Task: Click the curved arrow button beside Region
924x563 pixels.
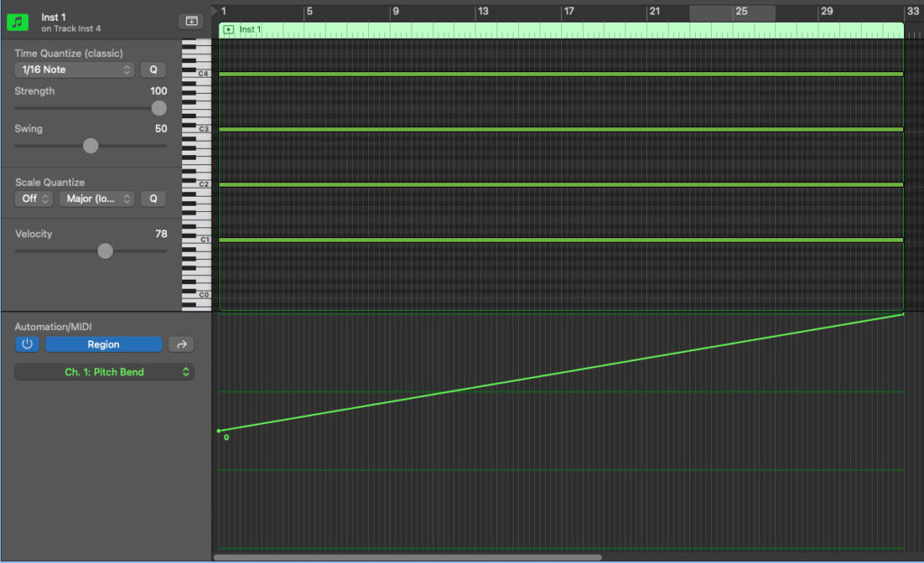Action: point(180,344)
